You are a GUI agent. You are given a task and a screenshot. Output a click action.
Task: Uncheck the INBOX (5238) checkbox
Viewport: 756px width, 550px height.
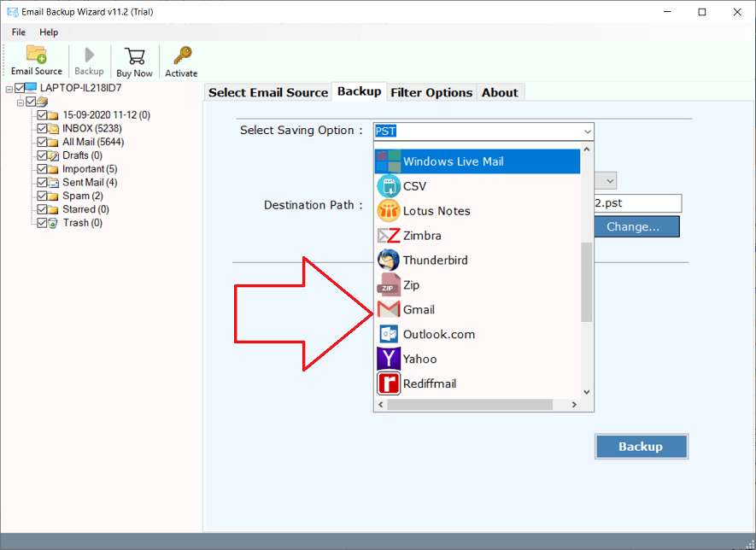tap(42, 128)
